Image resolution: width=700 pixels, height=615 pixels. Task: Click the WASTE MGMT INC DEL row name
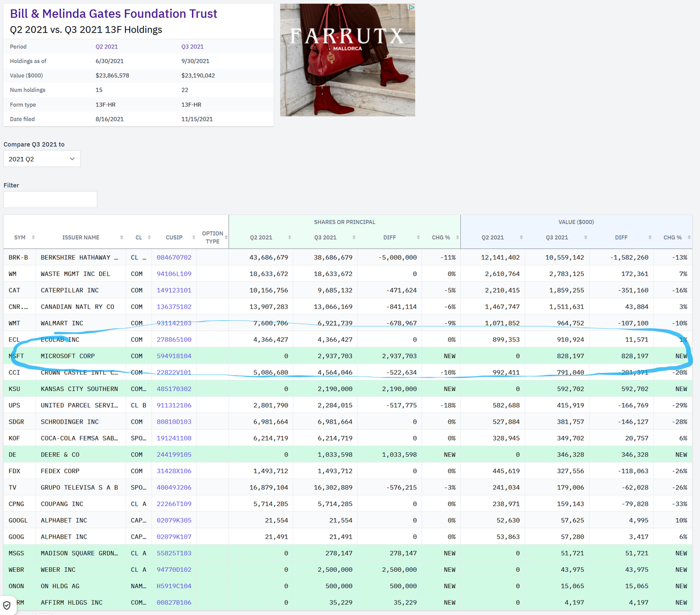pyautogui.click(x=75, y=274)
